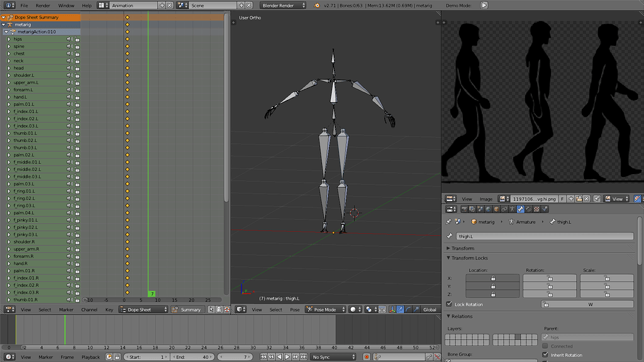Collapse the metarigAction.010 action group
The height and width of the screenshot is (362, 644).
point(6,31)
